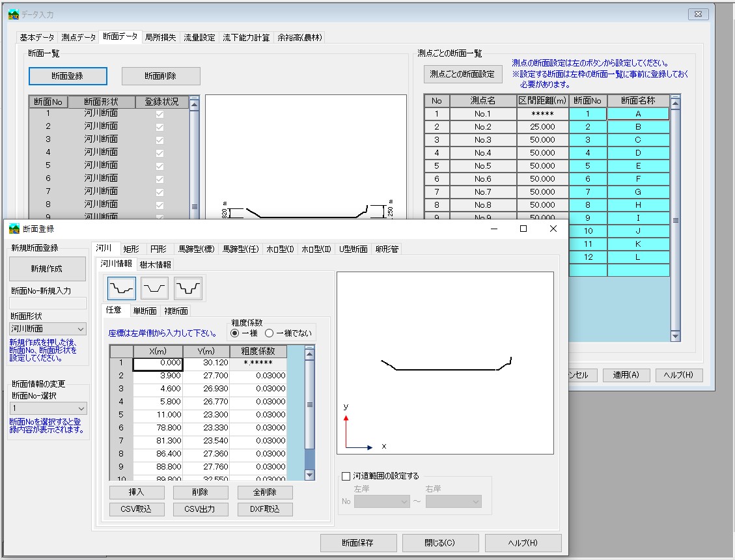The height and width of the screenshot is (560, 735).
Task: Switch to the 矩形 section tab
Action: point(132,249)
